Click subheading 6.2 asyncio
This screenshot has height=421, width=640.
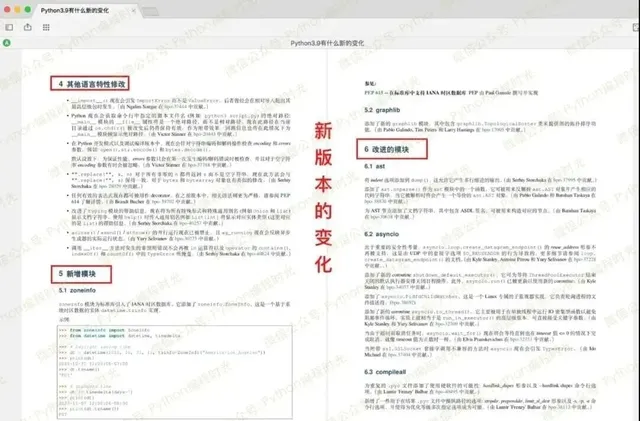pyautogui.click(x=382, y=234)
